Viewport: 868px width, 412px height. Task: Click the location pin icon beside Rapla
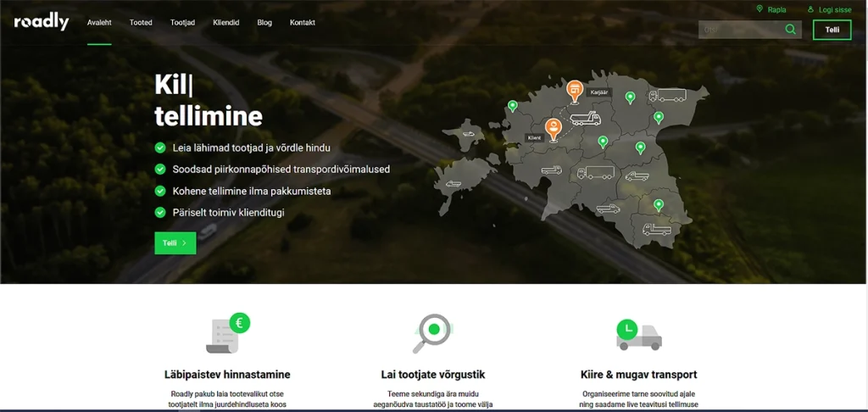[759, 9]
